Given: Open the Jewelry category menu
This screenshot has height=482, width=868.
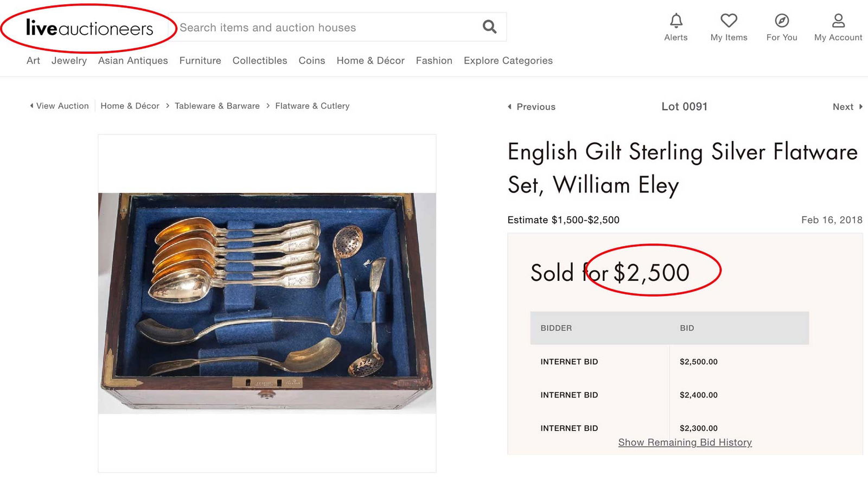Looking at the screenshot, I should 69,60.
